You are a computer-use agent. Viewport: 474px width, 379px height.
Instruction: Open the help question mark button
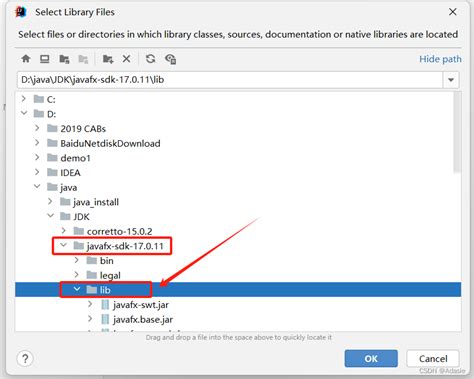(25, 359)
